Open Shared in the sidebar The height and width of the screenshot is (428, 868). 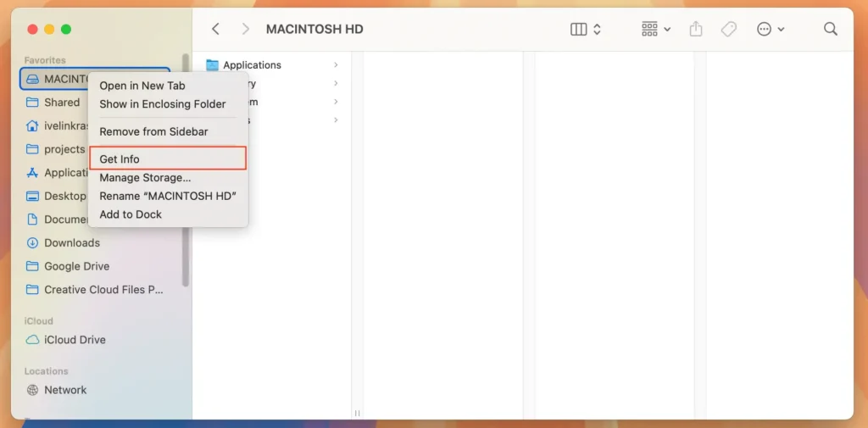62,103
